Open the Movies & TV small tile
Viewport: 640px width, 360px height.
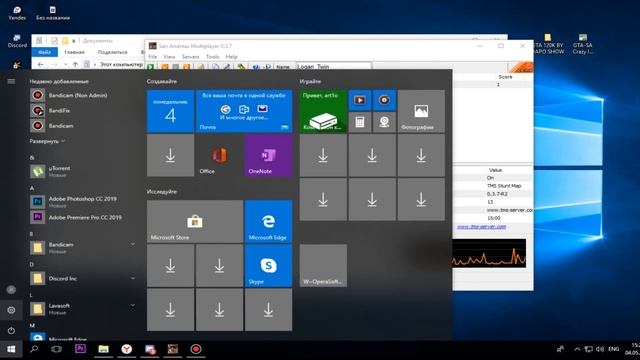360,100
